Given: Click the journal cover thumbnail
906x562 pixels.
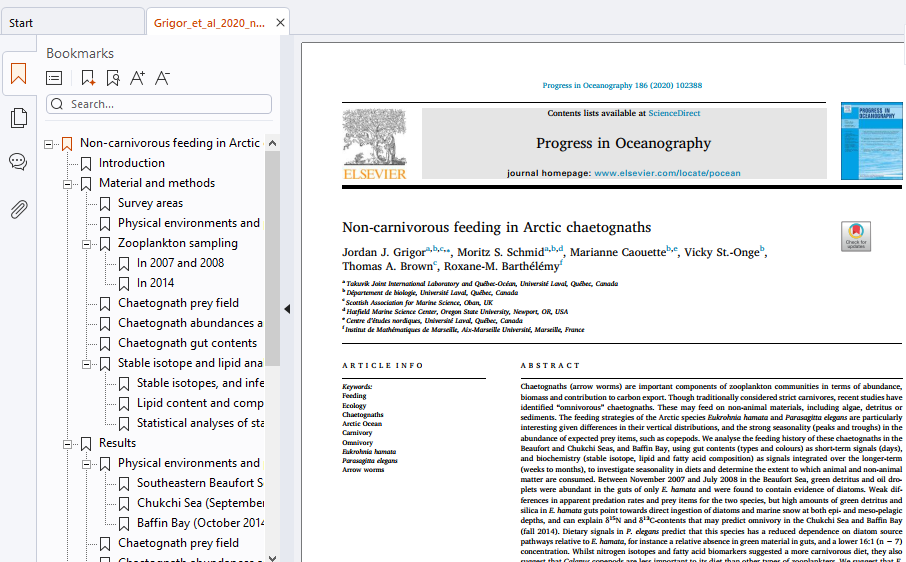Looking at the screenshot, I should pyautogui.click(x=871, y=142).
